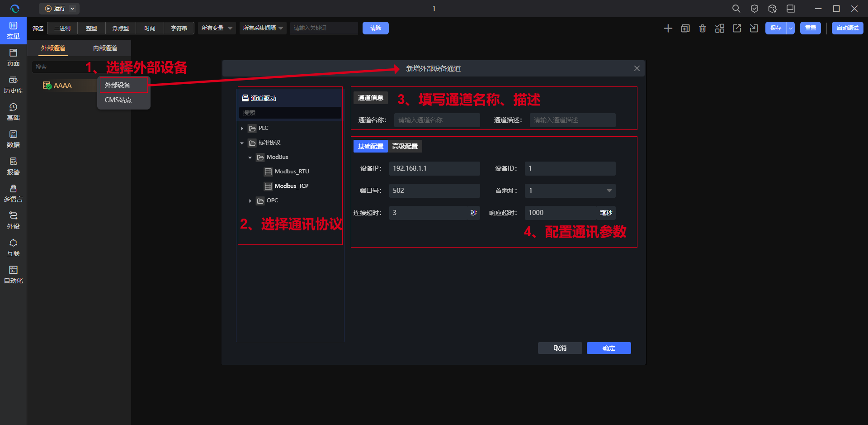Click the app logo in top-left corner
Viewport: 868px width, 425px height.
pos(15,9)
